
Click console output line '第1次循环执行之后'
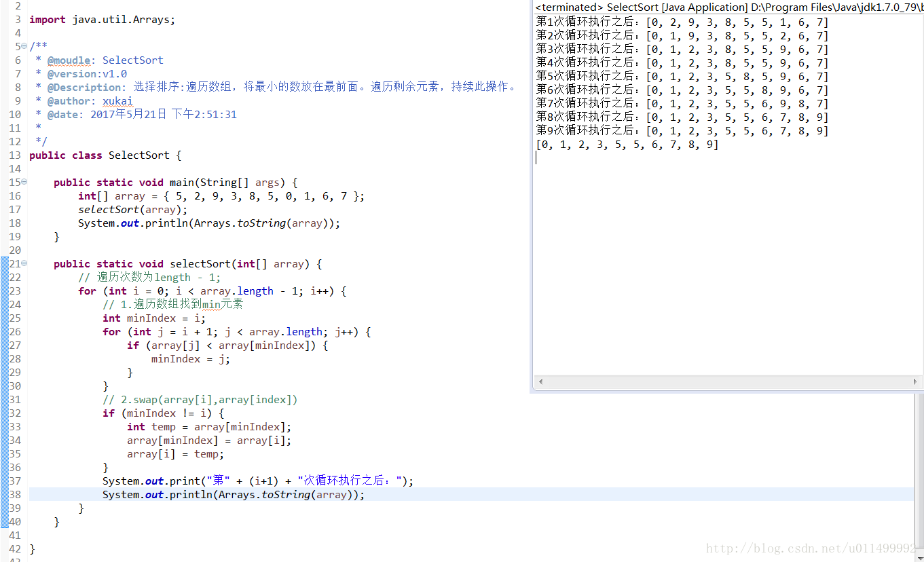coord(682,22)
